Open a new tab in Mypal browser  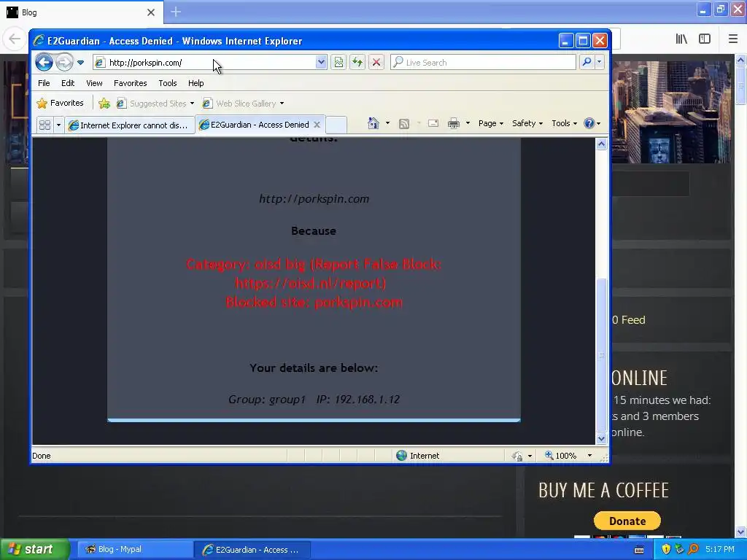176,12
